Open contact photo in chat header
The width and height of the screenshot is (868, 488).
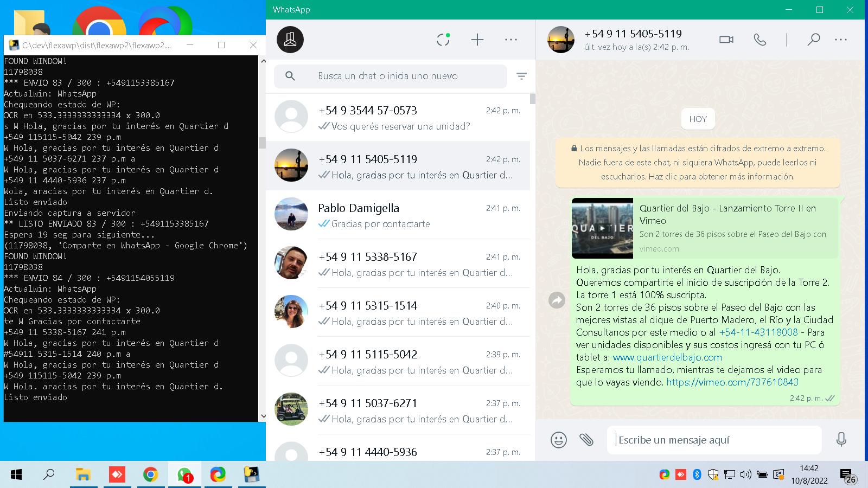[561, 40]
